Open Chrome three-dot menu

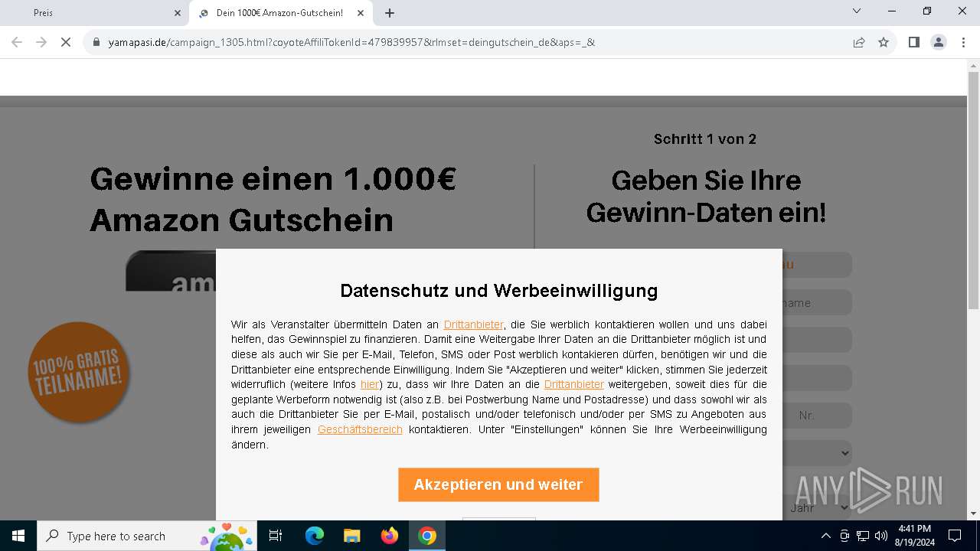962,42
